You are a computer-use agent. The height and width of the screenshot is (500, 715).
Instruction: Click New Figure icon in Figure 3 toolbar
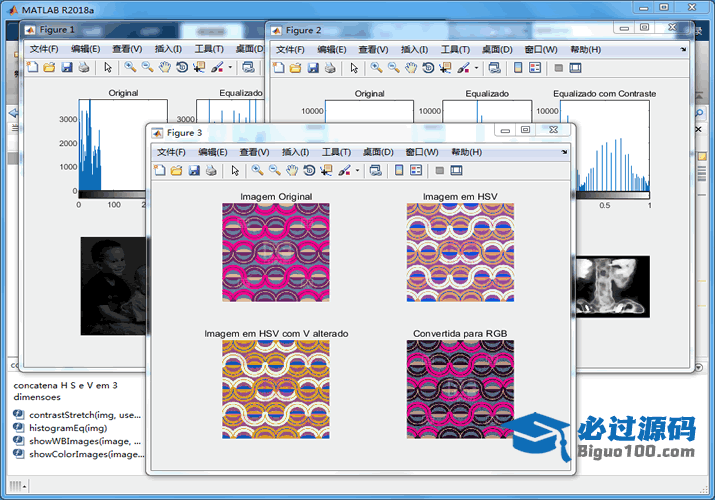pos(160,171)
